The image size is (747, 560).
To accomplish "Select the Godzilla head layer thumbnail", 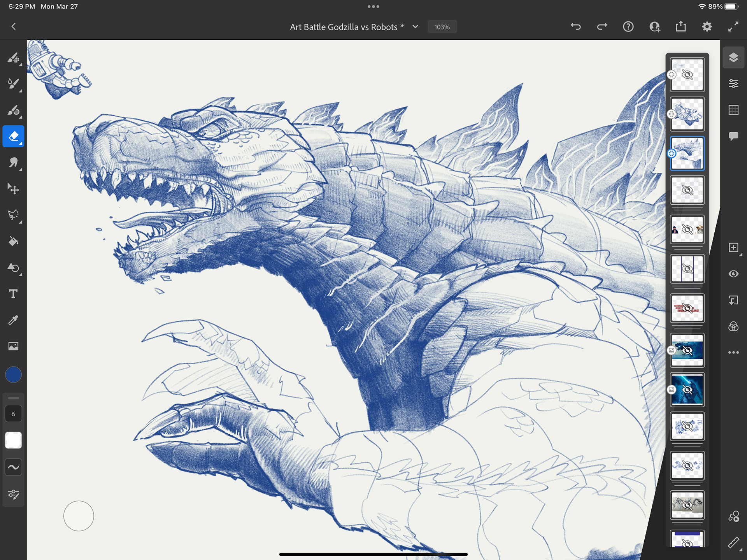I will (687, 153).
